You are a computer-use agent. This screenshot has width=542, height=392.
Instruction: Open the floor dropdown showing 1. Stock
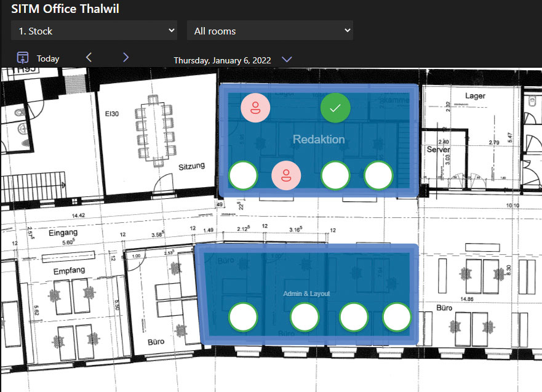(x=94, y=31)
